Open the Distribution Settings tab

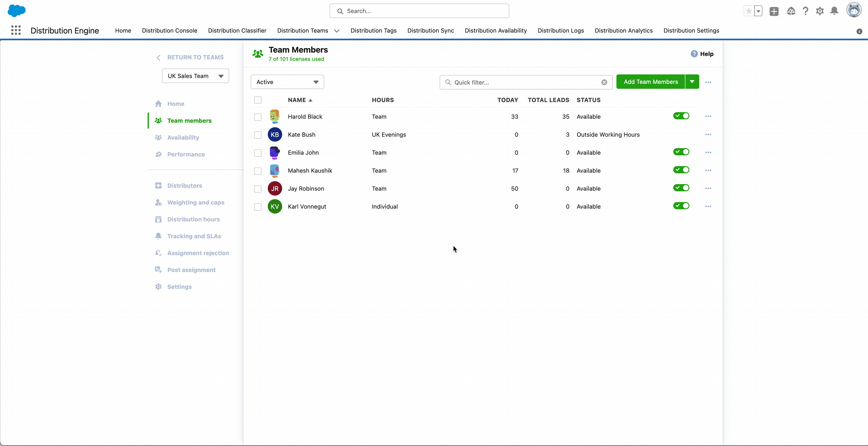(x=691, y=31)
